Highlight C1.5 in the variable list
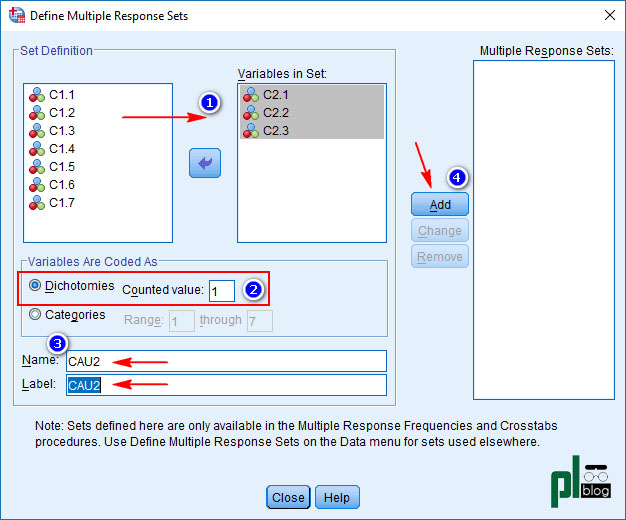 pyautogui.click(x=61, y=167)
